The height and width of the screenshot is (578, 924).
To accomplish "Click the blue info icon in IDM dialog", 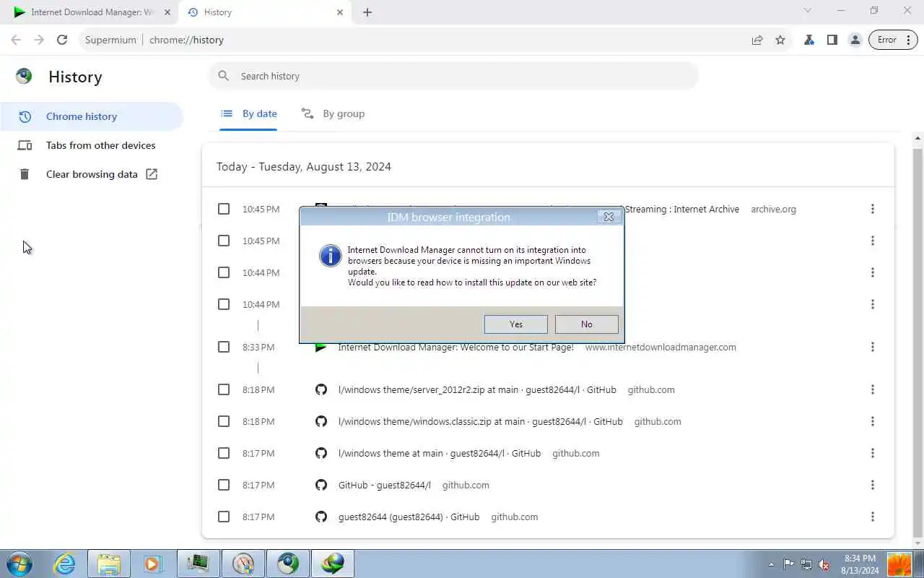I will pos(330,255).
